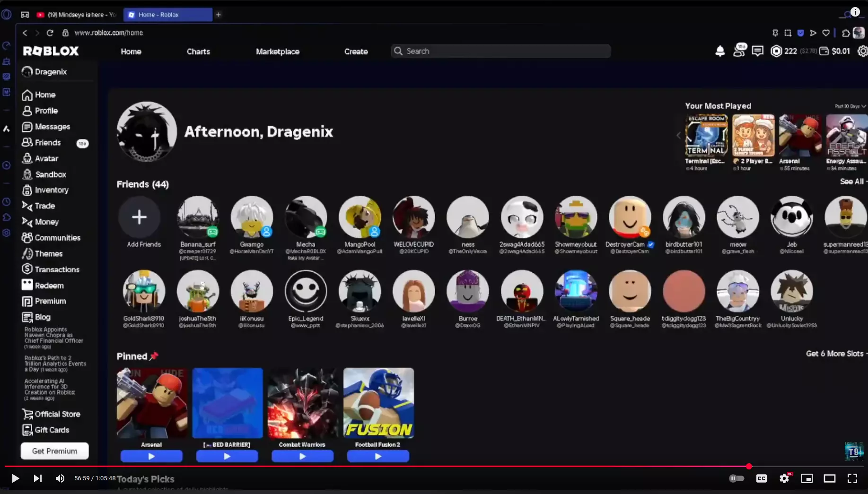This screenshot has height=494, width=868.
Task: Open Trade in the left sidebar
Action: click(38, 206)
